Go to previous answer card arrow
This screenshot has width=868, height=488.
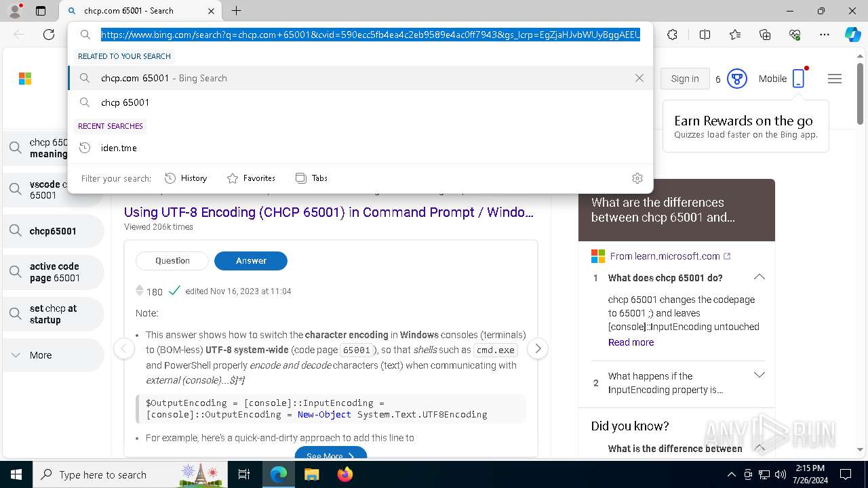[123, 348]
